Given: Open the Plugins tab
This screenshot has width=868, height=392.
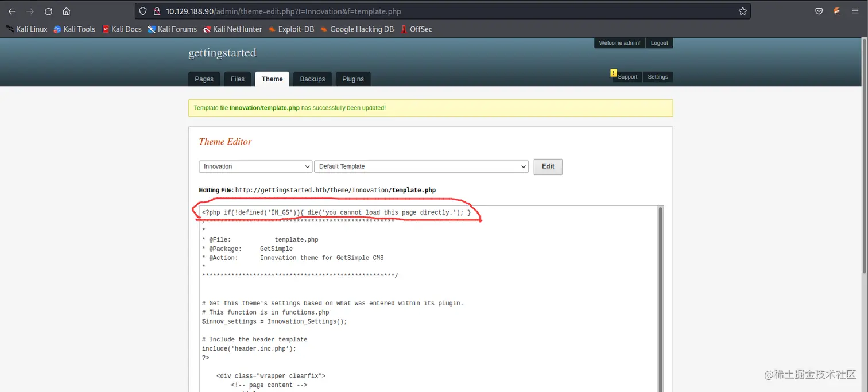Looking at the screenshot, I should click(353, 79).
